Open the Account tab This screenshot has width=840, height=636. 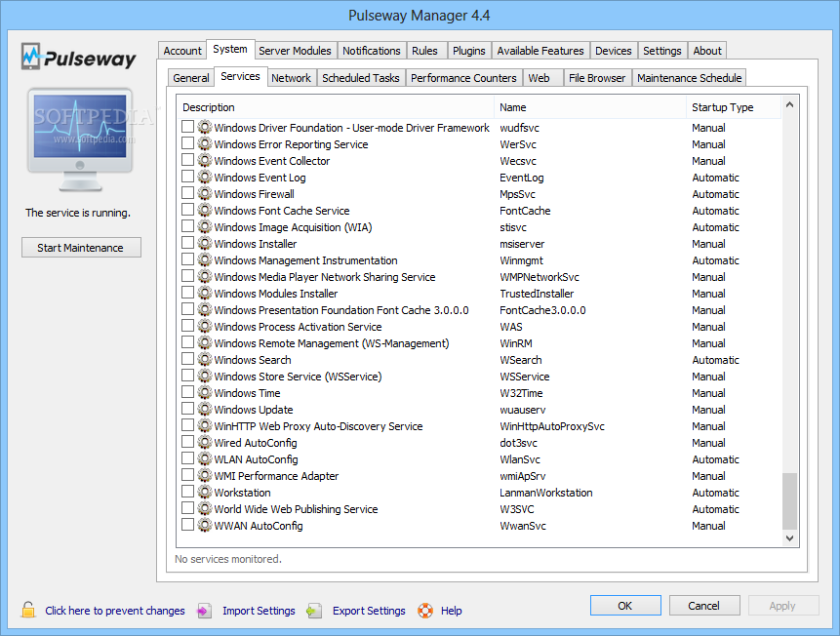point(182,51)
